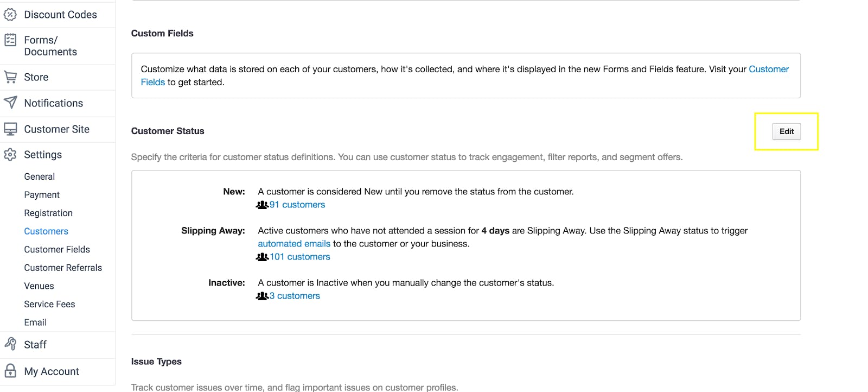The height and width of the screenshot is (392, 868).
Task: Open Customer Referrals submenu item
Action: [x=63, y=268]
